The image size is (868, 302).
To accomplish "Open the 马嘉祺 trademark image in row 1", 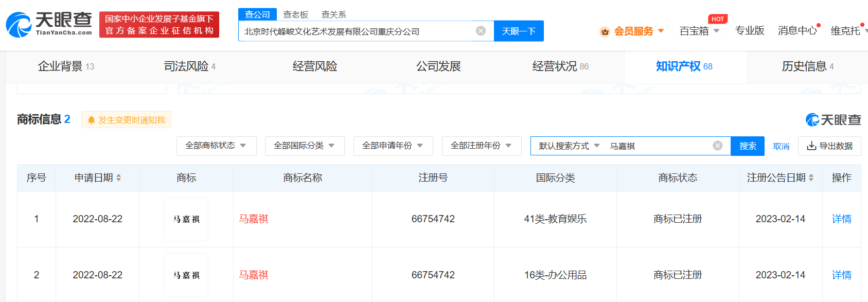I will point(186,219).
